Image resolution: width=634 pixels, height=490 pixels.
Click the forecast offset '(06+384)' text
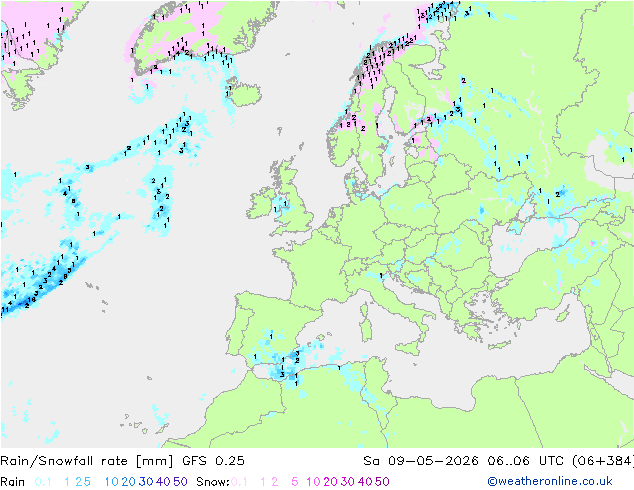coord(603,461)
